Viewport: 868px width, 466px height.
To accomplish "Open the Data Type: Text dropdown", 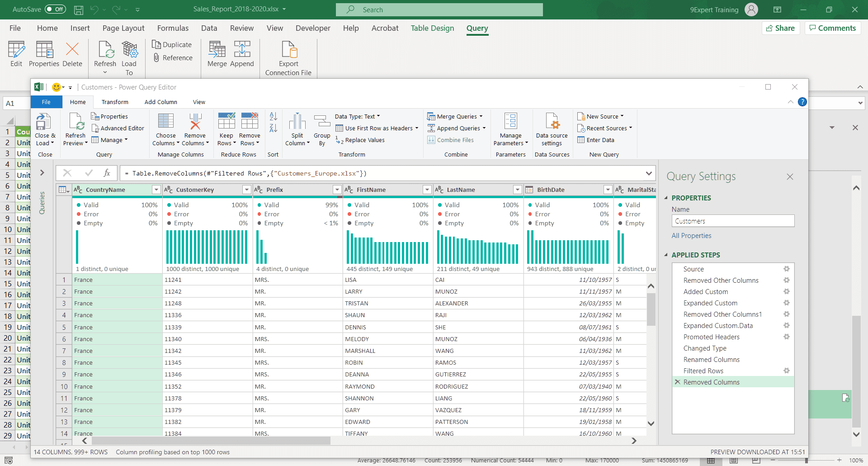I will (357, 116).
